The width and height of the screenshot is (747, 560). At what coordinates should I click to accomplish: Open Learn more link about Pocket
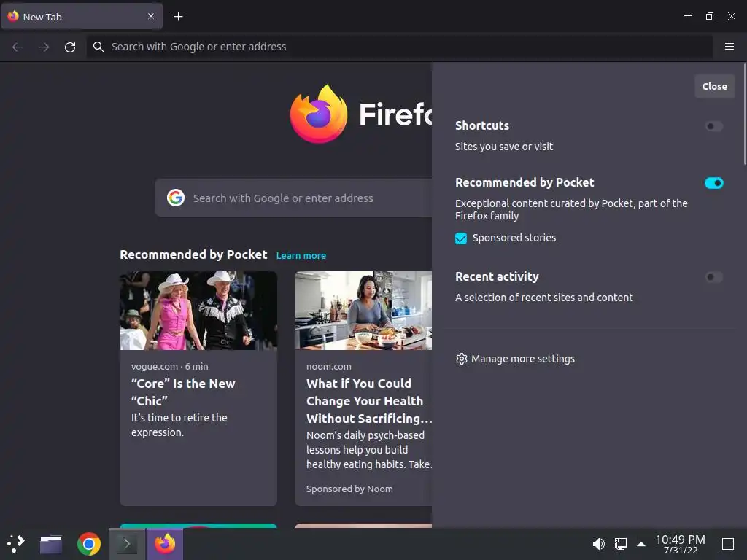coord(301,256)
